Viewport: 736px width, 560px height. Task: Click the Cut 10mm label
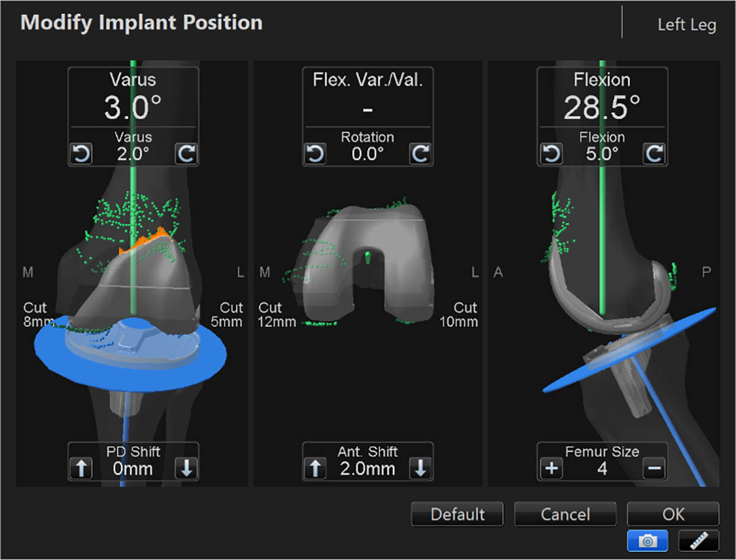pyautogui.click(x=459, y=314)
